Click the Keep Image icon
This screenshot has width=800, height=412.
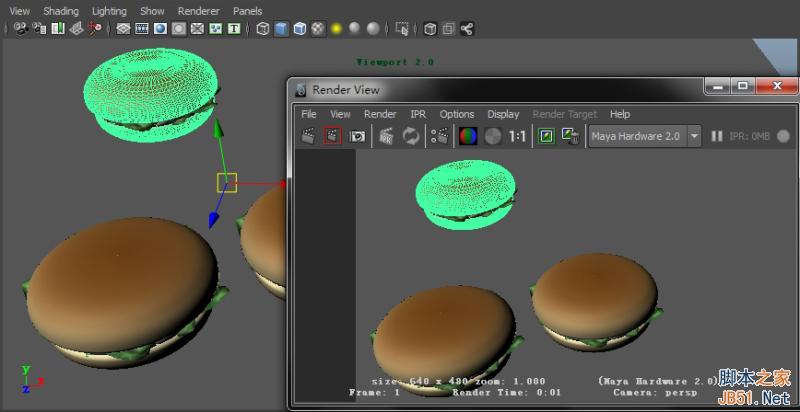pyautogui.click(x=546, y=136)
